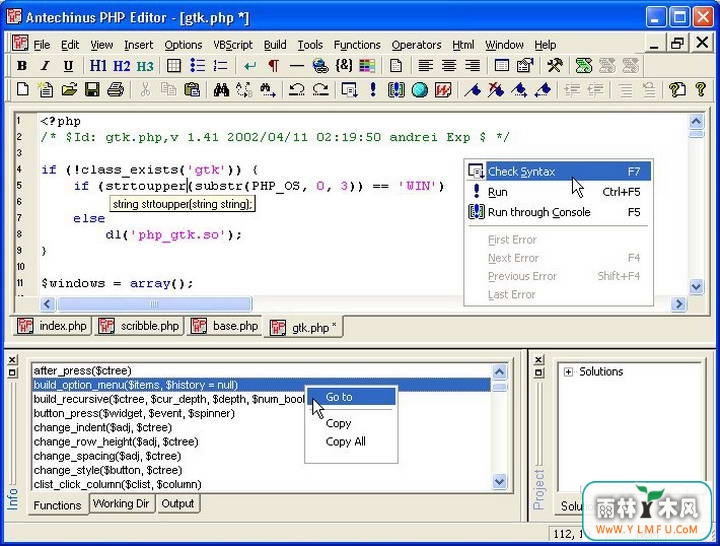Viewport: 720px width, 546px height.
Task: Align text right
Action: point(472,66)
